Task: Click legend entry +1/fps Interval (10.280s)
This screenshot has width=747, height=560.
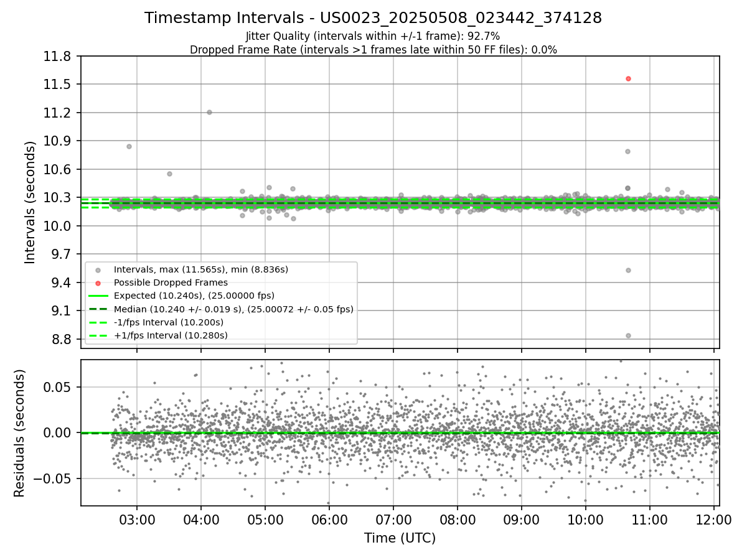Action: click(x=170, y=335)
